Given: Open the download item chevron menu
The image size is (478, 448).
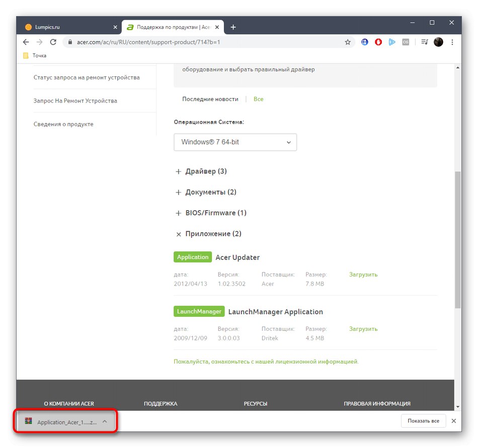Looking at the screenshot, I should (105, 421).
